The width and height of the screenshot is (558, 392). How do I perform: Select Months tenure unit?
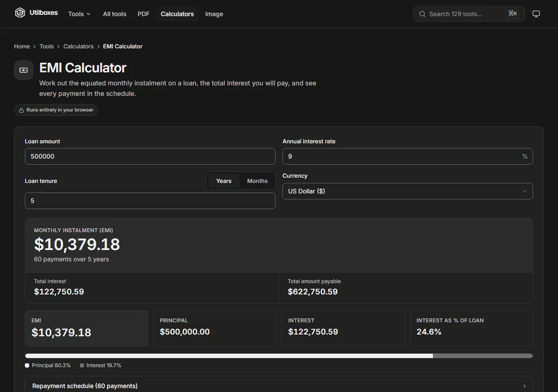coord(257,181)
